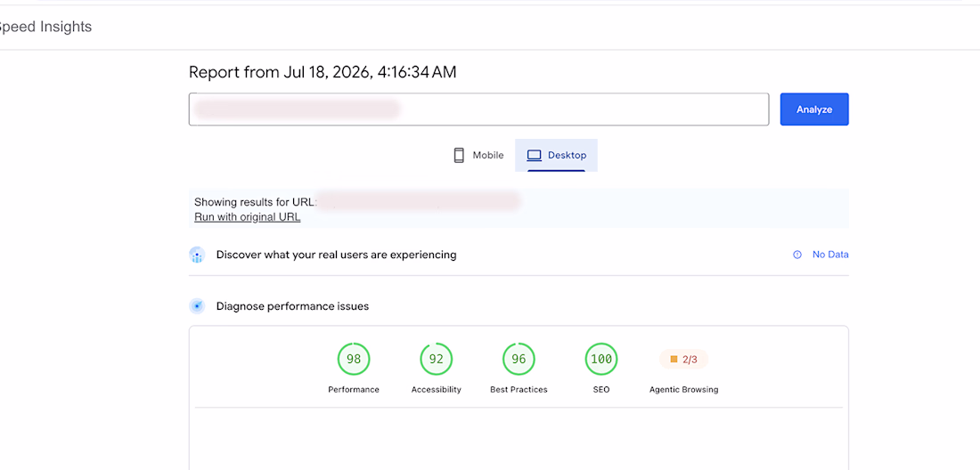Click the No Data info icon
Image resolution: width=980 pixels, height=470 pixels.
[796, 255]
